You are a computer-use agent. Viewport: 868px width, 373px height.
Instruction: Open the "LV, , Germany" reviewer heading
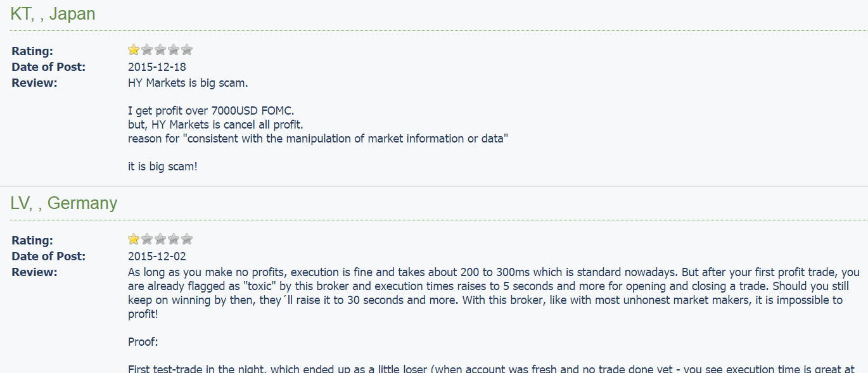click(x=63, y=203)
